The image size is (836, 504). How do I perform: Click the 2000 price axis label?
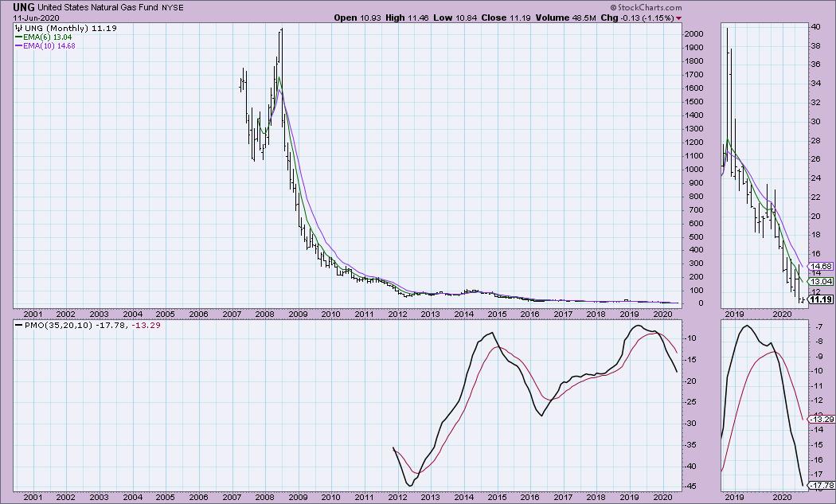click(x=695, y=33)
